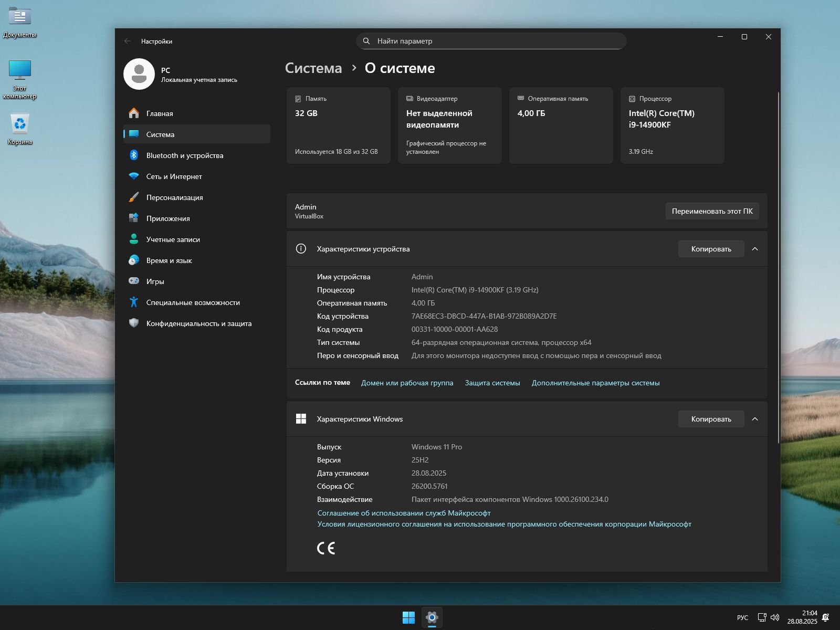Open the notification bell in tray
This screenshot has width=840, height=630.
pos(826,617)
